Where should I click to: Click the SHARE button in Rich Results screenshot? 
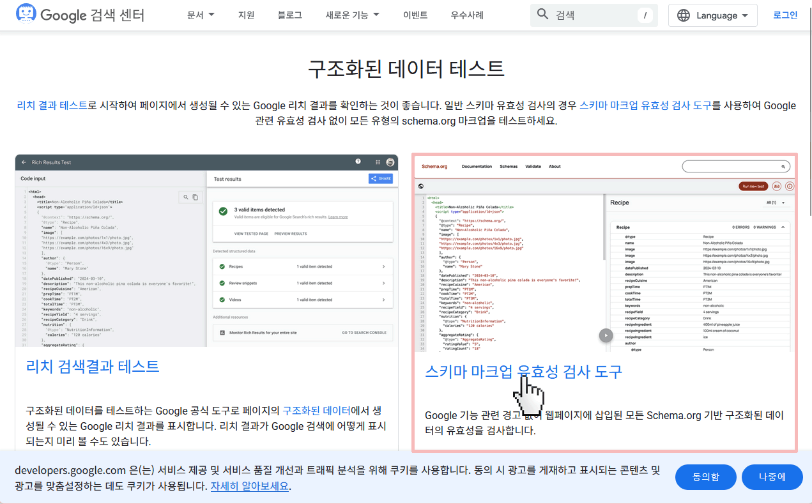pyautogui.click(x=381, y=179)
